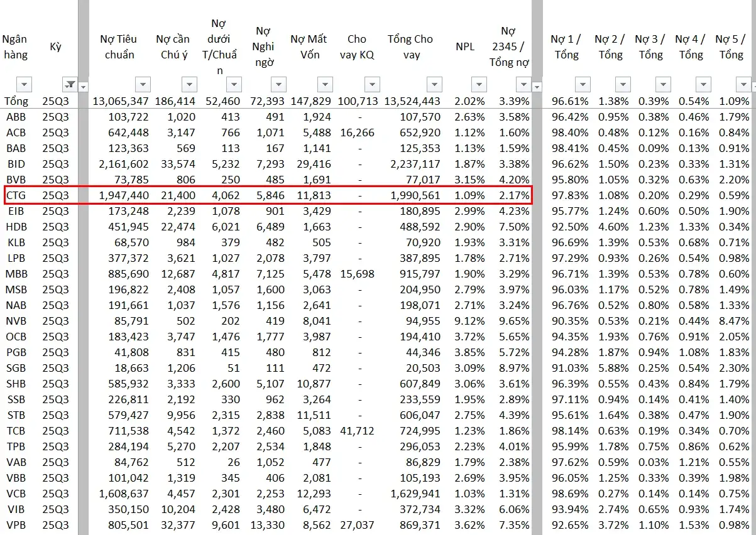This screenshot has height=535, width=756.
Task: Open the NPL column filter arrow
Action: coord(479,84)
